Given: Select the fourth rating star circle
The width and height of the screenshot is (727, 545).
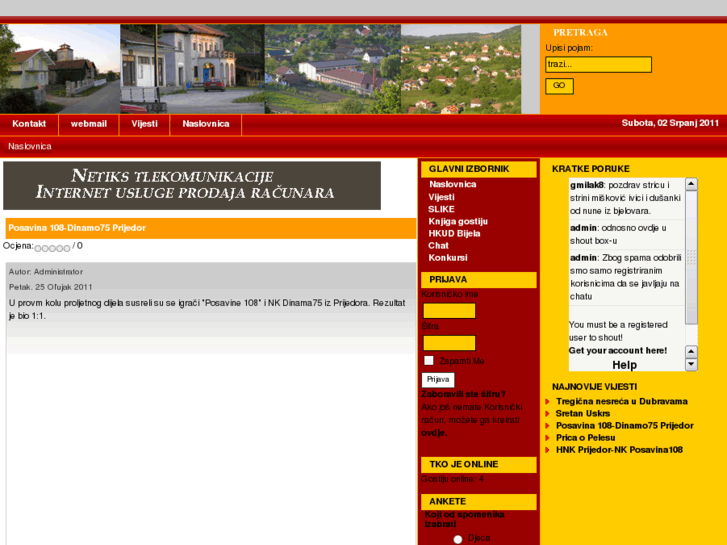Looking at the screenshot, I should [59, 249].
